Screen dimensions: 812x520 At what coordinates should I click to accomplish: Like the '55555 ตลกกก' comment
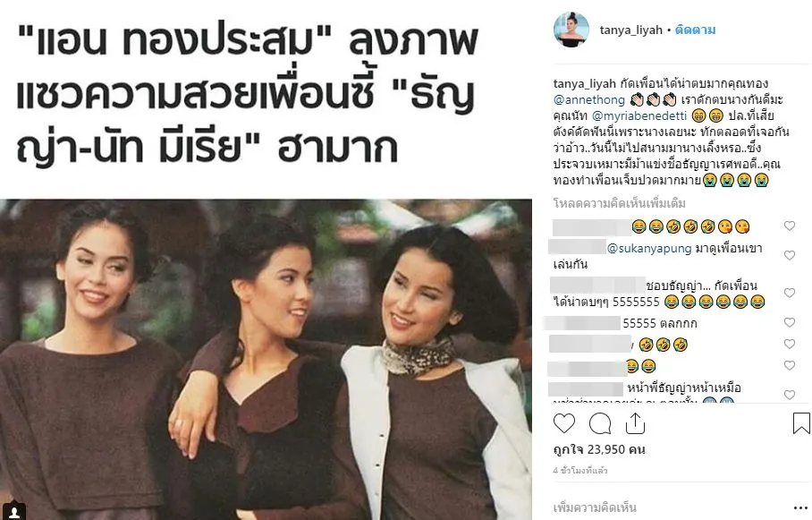click(790, 322)
